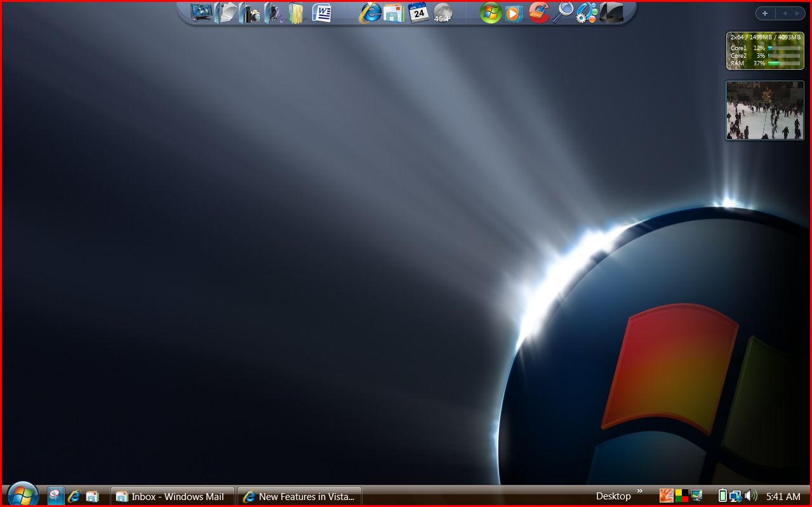Click the colored squares tray icon
812x507 pixels.
click(x=682, y=496)
